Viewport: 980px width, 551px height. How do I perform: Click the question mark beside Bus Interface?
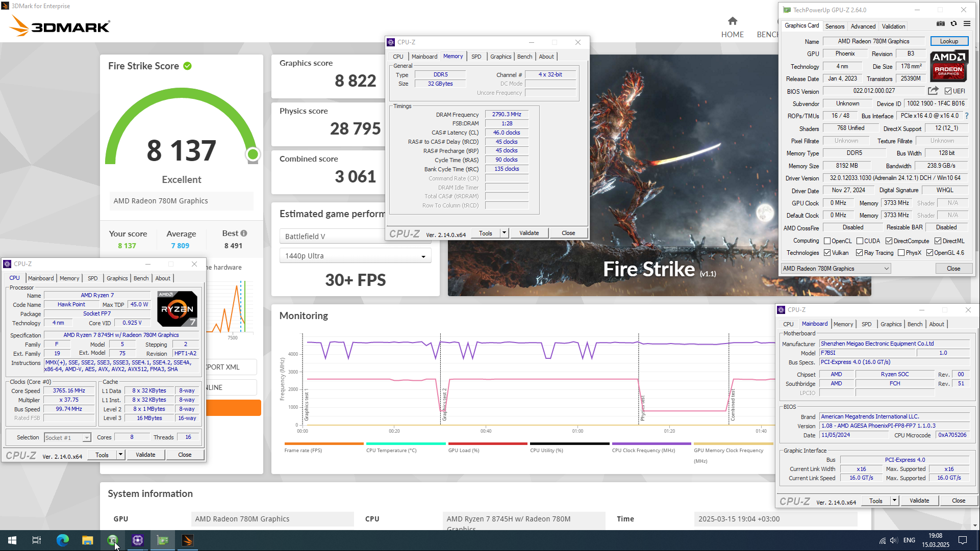click(x=967, y=116)
